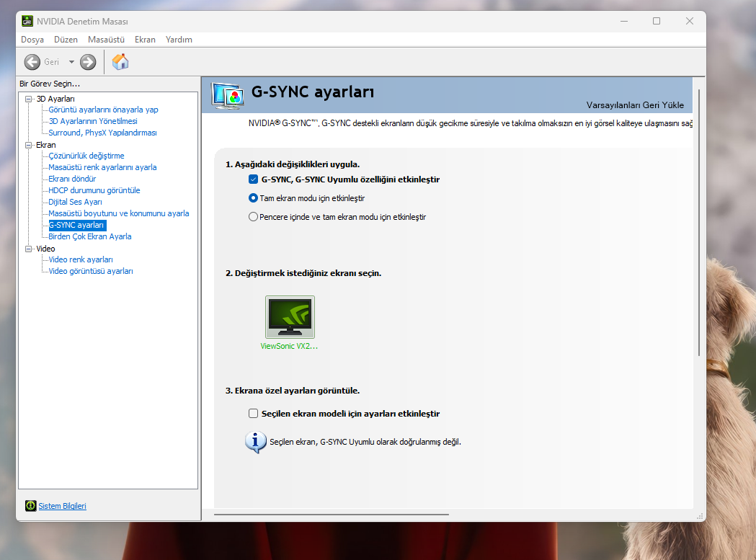This screenshot has width=756, height=560.
Task: Click the Video category label
Action: tap(46, 249)
